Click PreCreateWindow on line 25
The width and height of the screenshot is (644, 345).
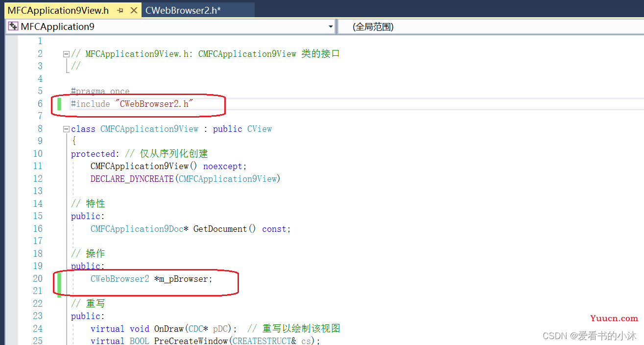click(x=191, y=341)
